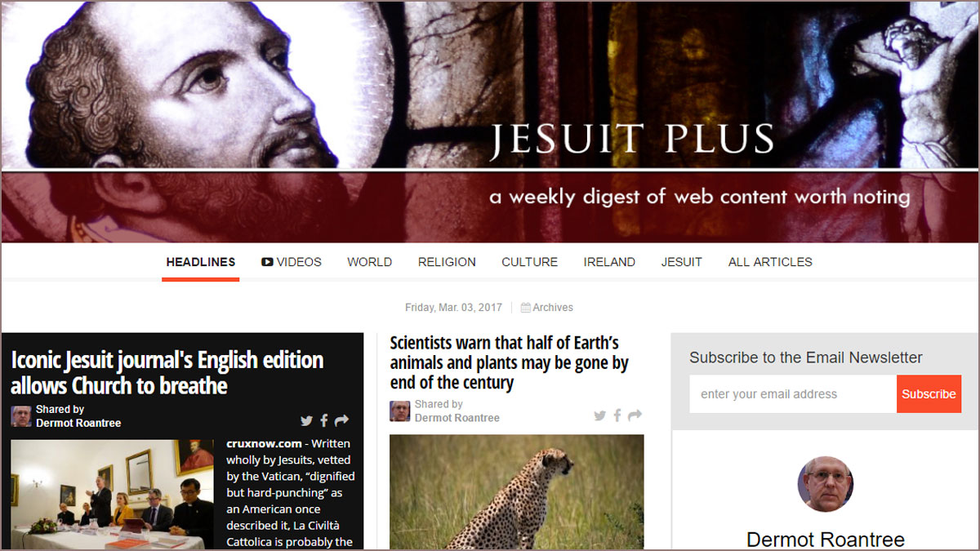Open the press conference article photo
The width and height of the screenshot is (980, 551).
(112, 495)
